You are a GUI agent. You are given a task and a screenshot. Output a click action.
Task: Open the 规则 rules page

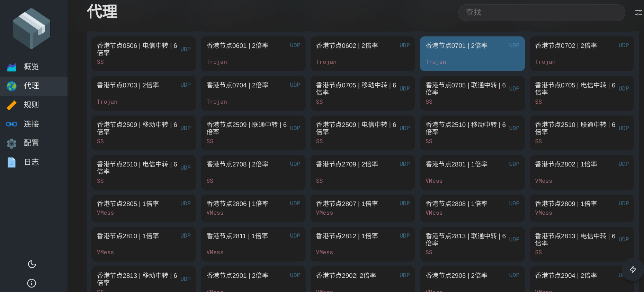pyautogui.click(x=31, y=105)
